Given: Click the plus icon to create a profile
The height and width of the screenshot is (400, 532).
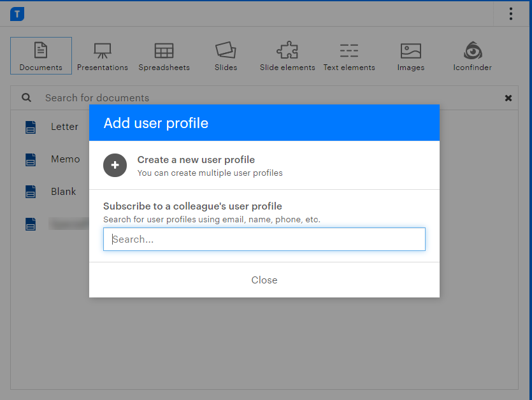Looking at the screenshot, I should [x=115, y=165].
